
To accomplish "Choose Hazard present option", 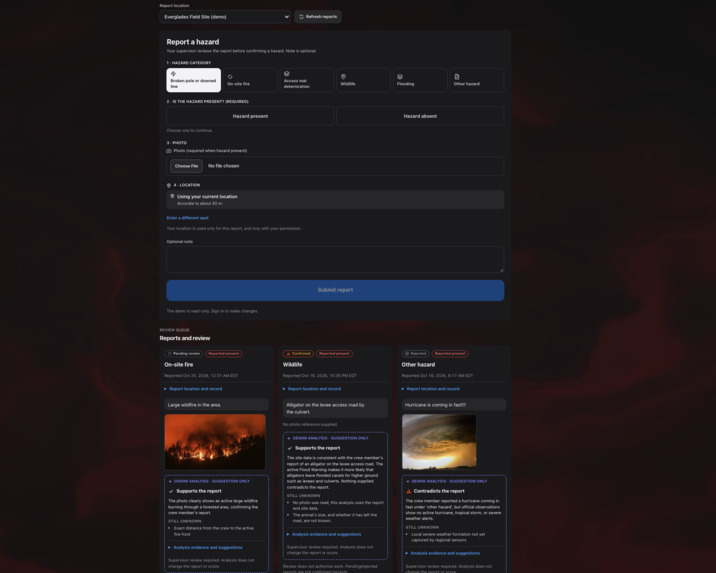I will [250, 116].
